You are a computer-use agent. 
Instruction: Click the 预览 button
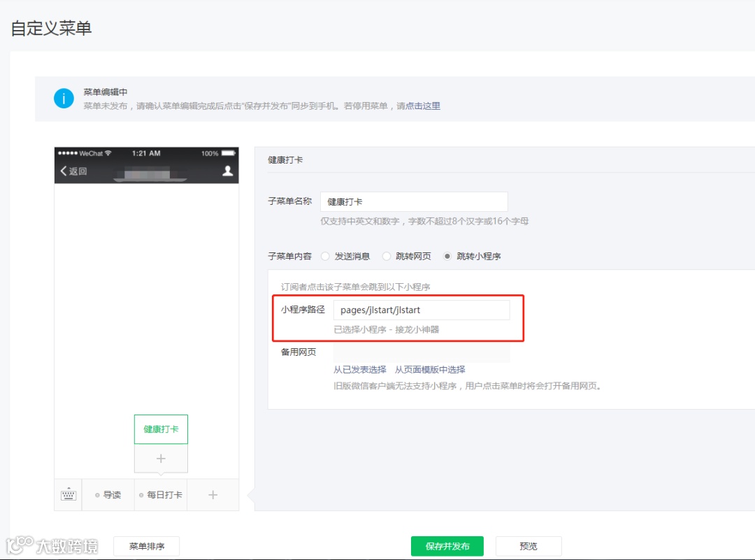[x=528, y=545]
